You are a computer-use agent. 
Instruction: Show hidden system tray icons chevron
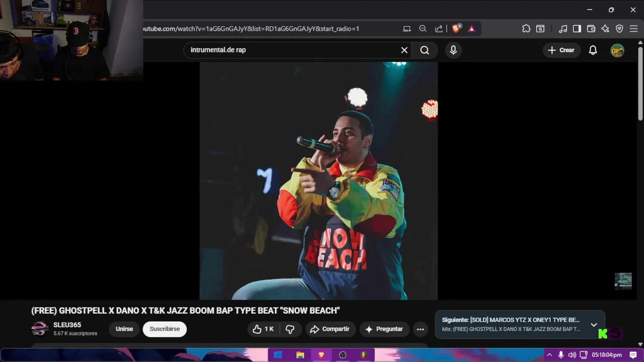coord(549,355)
